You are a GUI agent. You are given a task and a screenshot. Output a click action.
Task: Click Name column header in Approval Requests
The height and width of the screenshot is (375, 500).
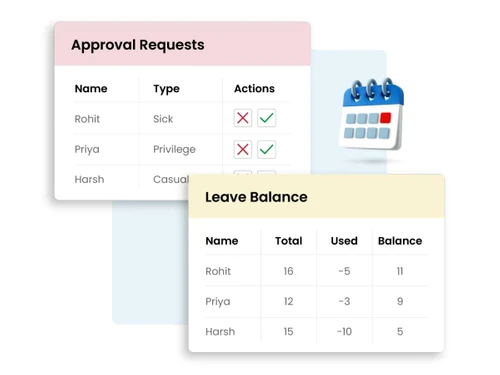pos(91,89)
